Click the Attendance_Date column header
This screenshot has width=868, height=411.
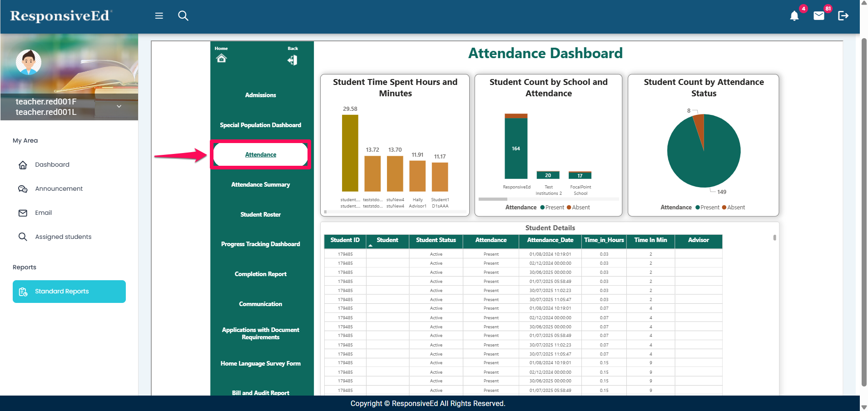pos(550,240)
